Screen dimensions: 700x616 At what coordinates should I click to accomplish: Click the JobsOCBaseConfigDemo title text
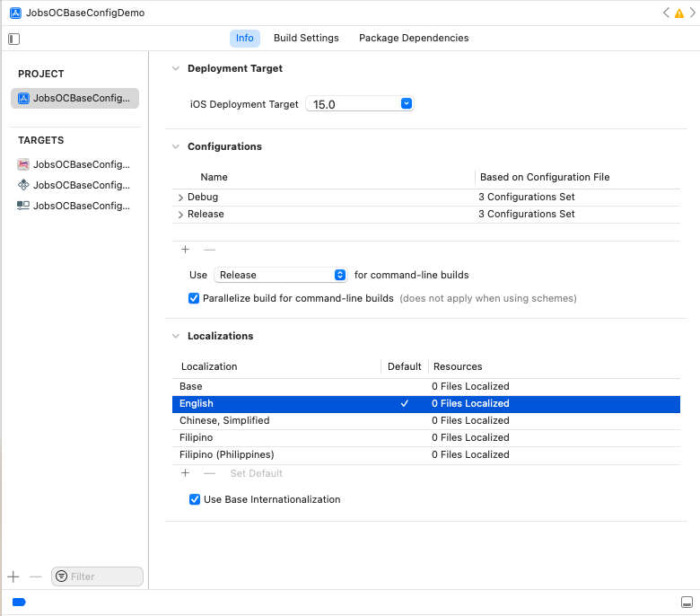click(x=85, y=13)
